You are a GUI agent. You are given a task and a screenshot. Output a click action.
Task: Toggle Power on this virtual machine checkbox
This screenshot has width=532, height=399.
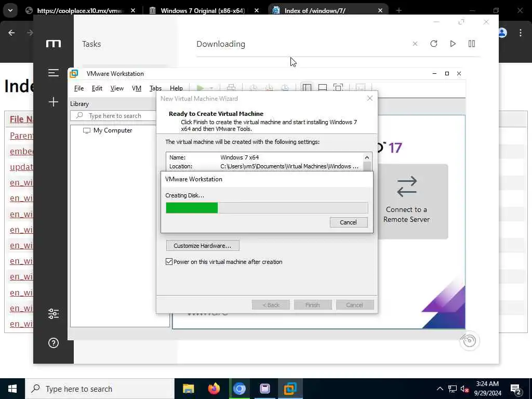[x=169, y=262]
